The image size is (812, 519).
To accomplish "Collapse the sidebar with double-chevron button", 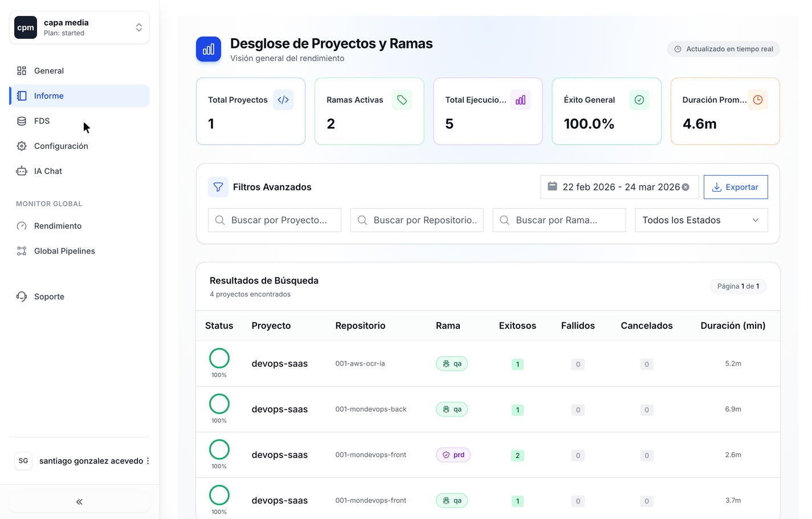I will (79, 502).
